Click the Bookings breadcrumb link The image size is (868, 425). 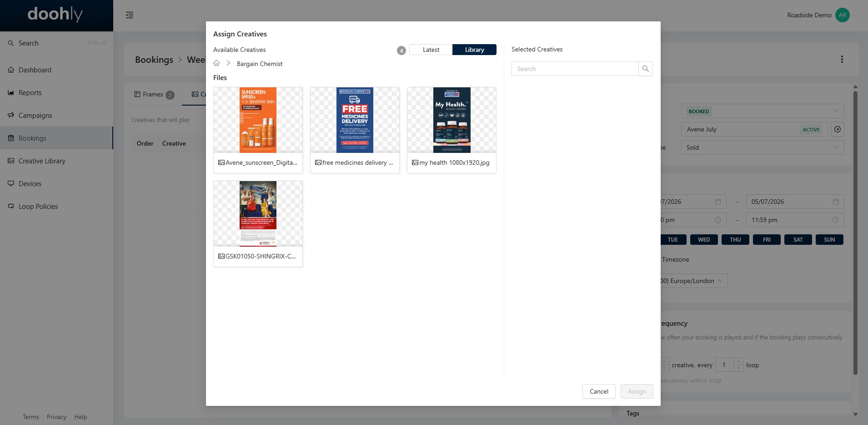click(x=154, y=60)
